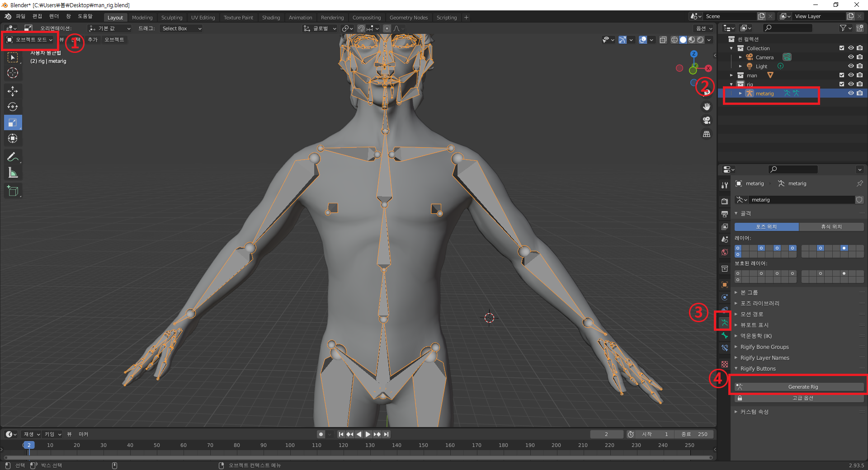Image resolution: width=868 pixels, height=470 pixels.
Task: Switch to wireframe viewport shading
Action: pyautogui.click(x=675, y=40)
